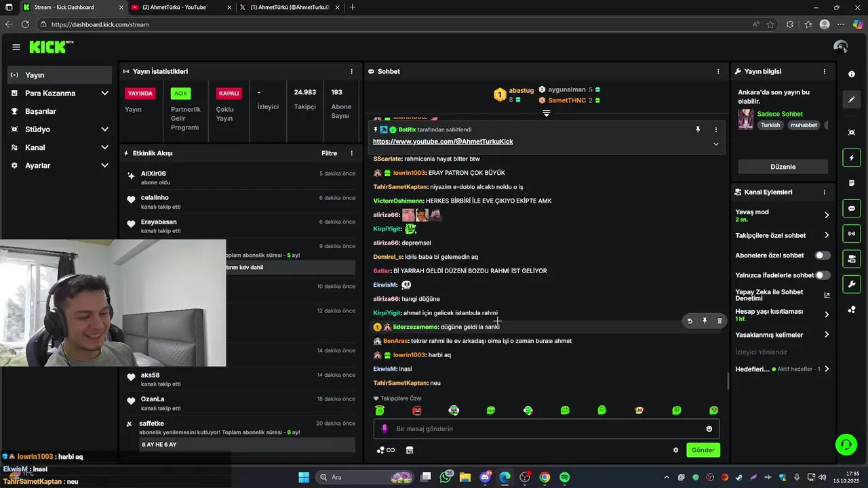Image resolution: width=868 pixels, height=488 pixels.
Task: Click the note panel icon in right toolbar
Action: click(852, 183)
